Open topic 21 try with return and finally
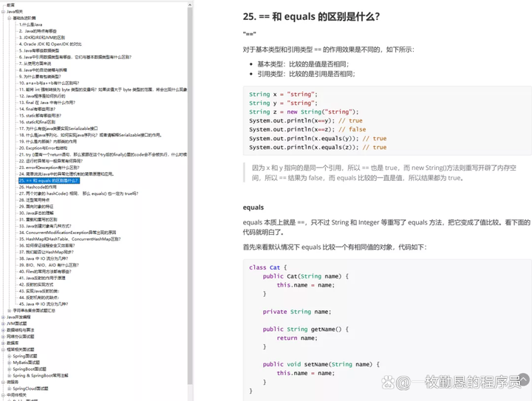This screenshot has height=401, width=532. tap(103, 154)
